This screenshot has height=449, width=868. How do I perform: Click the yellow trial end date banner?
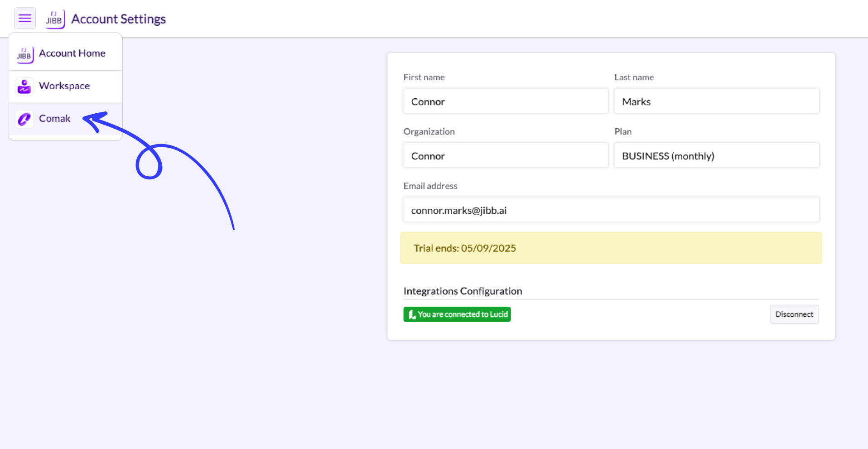click(611, 248)
